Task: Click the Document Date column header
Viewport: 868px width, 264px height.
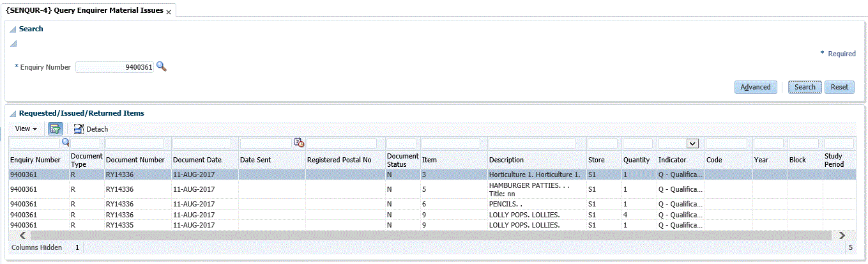Action: pyautogui.click(x=197, y=160)
